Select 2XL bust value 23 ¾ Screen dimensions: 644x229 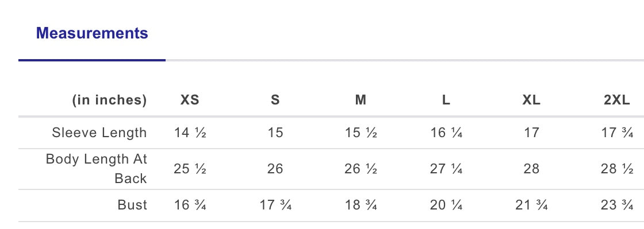point(617,205)
